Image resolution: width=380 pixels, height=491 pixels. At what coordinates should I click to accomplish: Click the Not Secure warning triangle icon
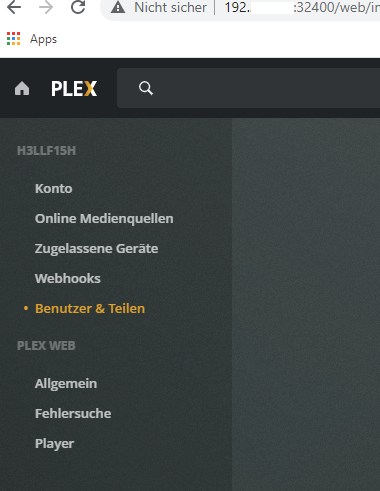point(118,7)
